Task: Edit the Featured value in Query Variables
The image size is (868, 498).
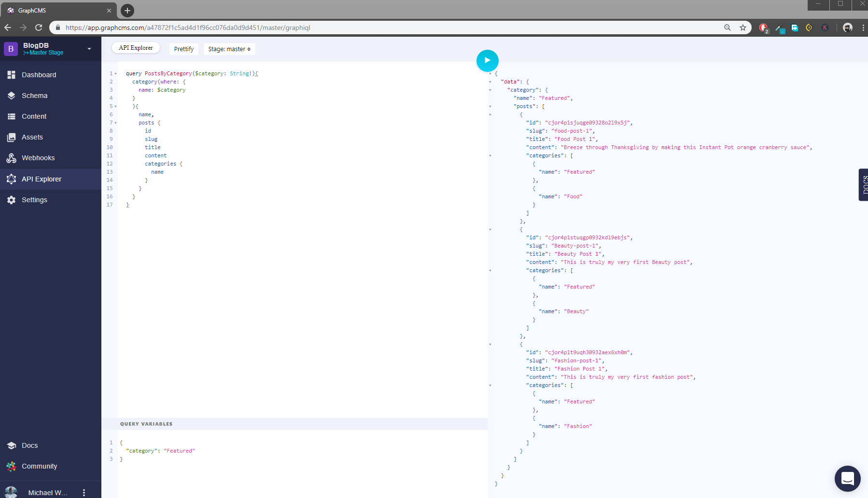Action: pos(180,450)
